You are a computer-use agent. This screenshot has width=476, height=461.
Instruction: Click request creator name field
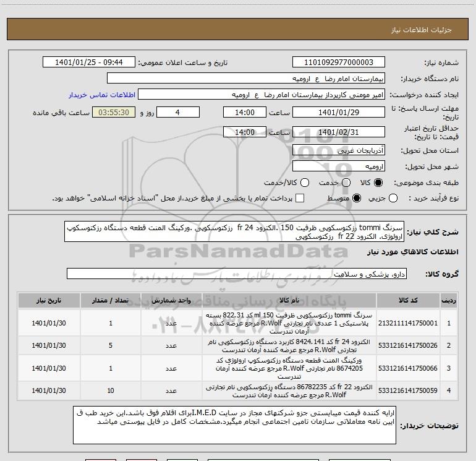(261, 95)
